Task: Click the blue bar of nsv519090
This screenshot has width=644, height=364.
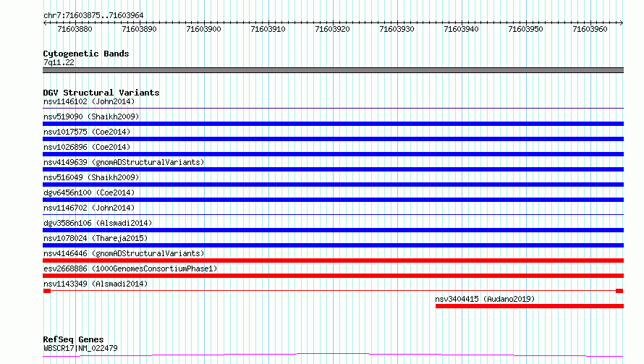Action: coord(333,124)
